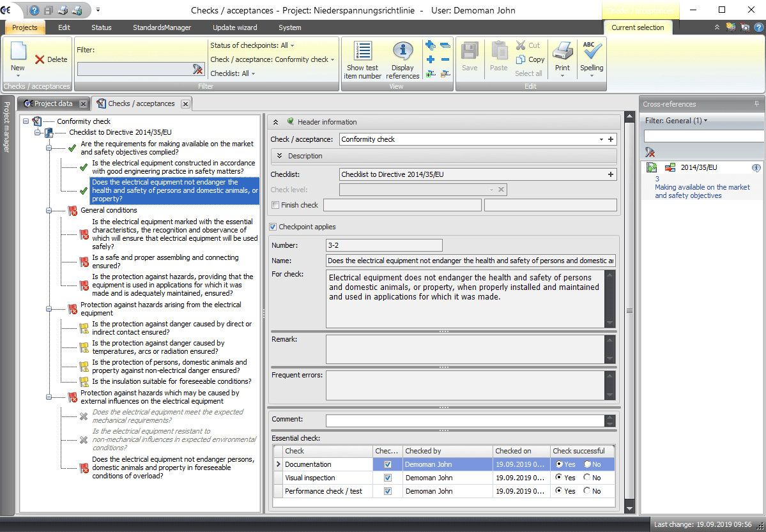The image size is (766, 532).
Task: Delete the selected checkpoint via Delete icon
Action: 40,59
